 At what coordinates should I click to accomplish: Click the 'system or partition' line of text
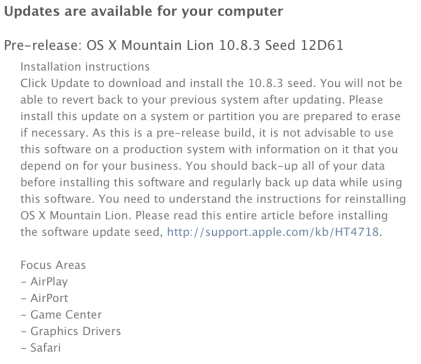(210, 116)
